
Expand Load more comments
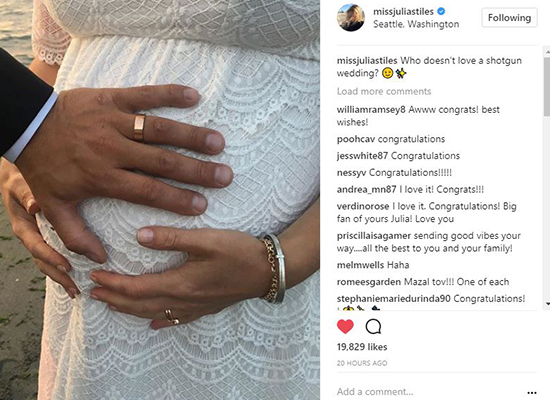tap(384, 92)
